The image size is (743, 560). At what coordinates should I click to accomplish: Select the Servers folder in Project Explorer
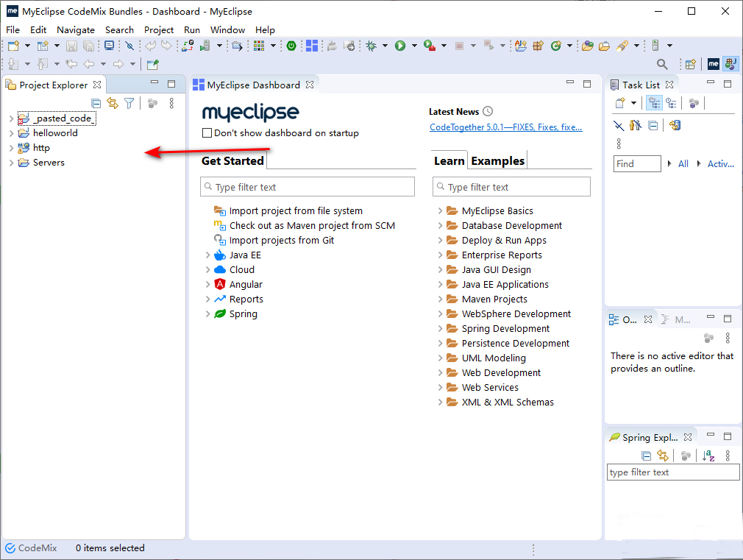pyautogui.click(x=49, y=163)
